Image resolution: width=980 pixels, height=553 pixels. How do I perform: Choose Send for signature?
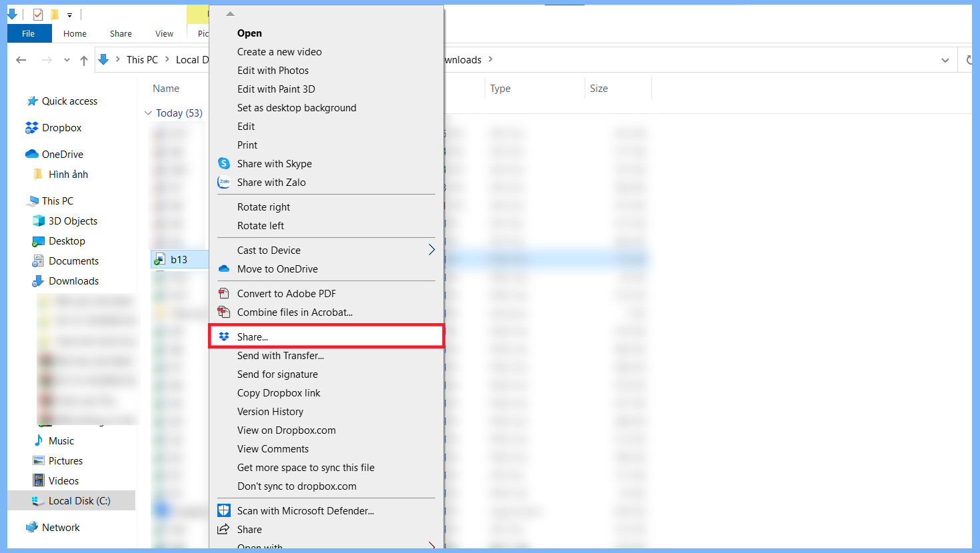277,374
